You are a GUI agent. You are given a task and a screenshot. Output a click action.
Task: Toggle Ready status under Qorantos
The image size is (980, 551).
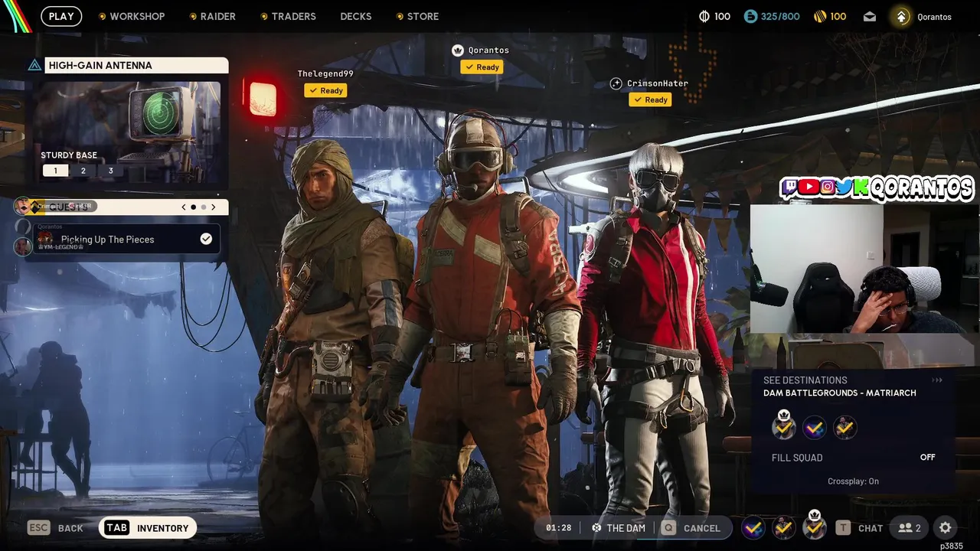[482, 67]
